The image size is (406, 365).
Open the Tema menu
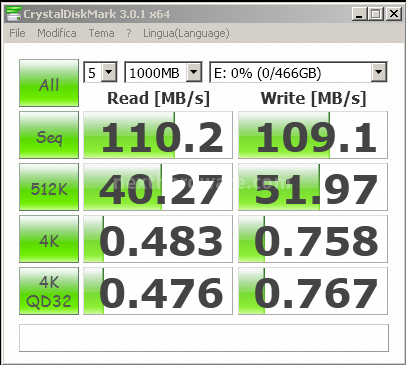point(101,33)
